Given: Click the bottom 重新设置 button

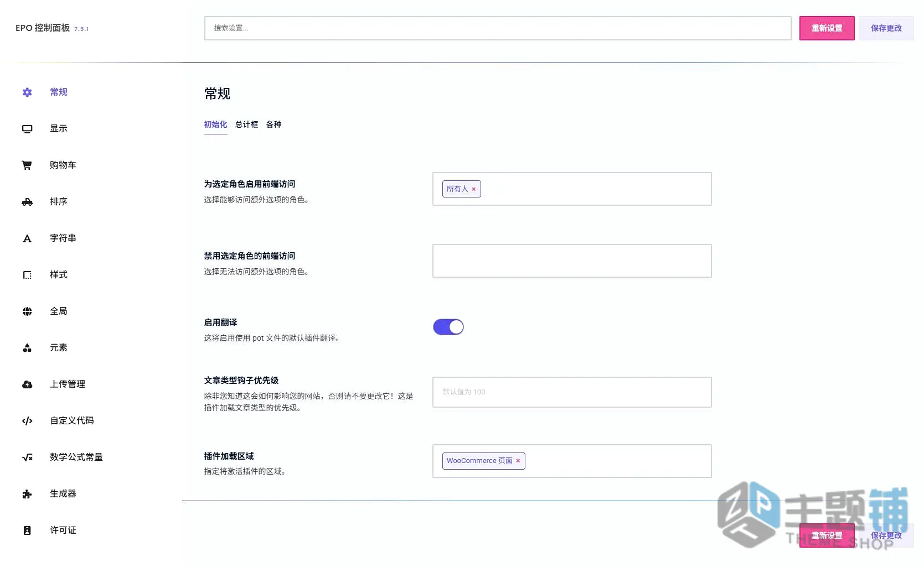Looking at the screenshot, I should 827,535.
